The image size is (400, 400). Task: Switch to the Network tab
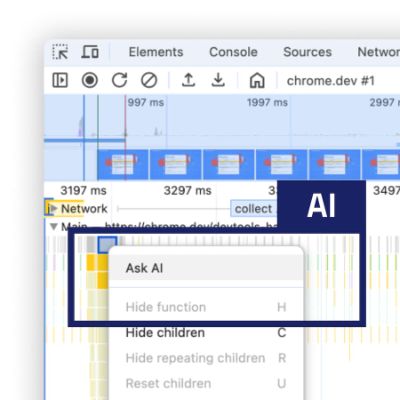(379, 52)
